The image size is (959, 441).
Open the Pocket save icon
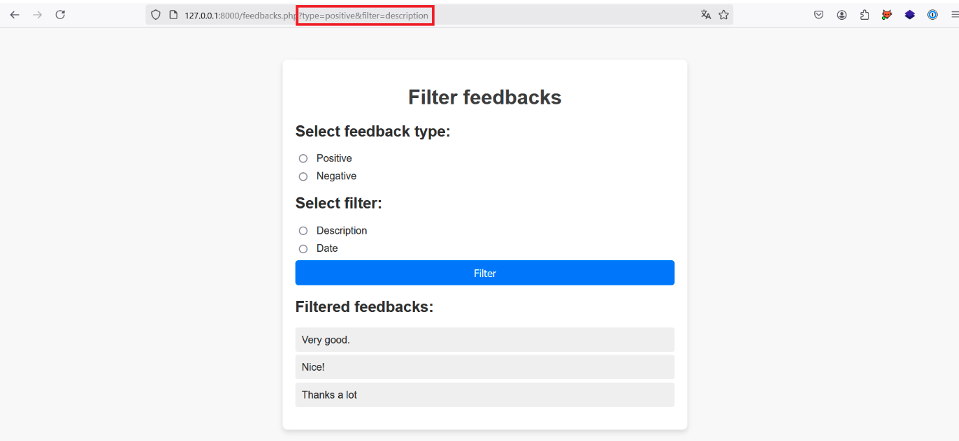(819, 15)
